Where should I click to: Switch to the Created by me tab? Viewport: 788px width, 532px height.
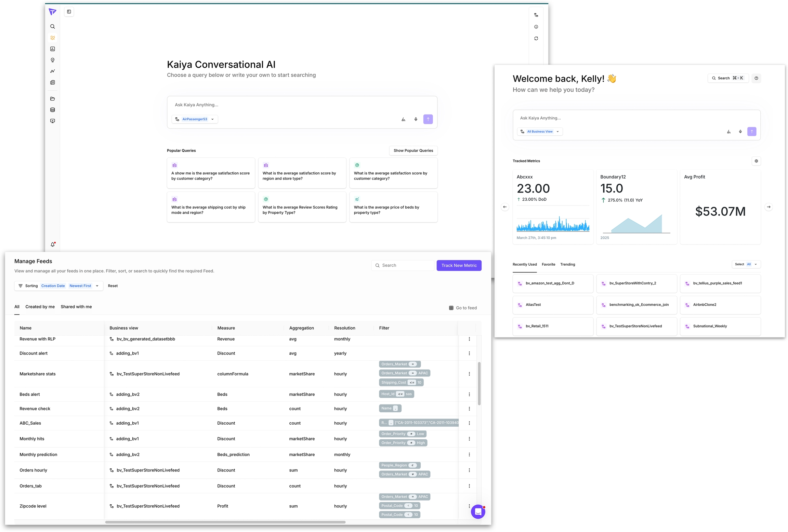pyautogui.click(x=40, y=307)
